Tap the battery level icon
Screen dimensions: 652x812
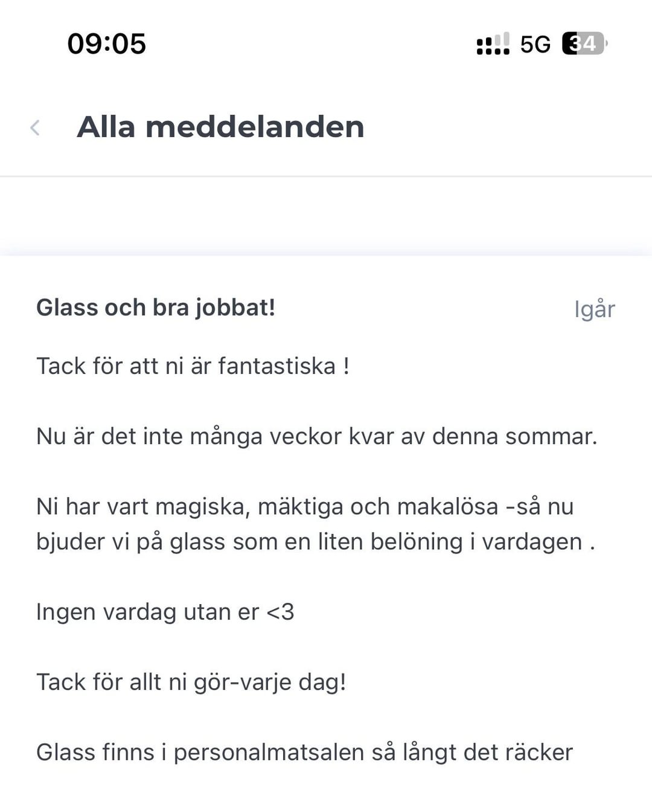click(x=584, y=43)
